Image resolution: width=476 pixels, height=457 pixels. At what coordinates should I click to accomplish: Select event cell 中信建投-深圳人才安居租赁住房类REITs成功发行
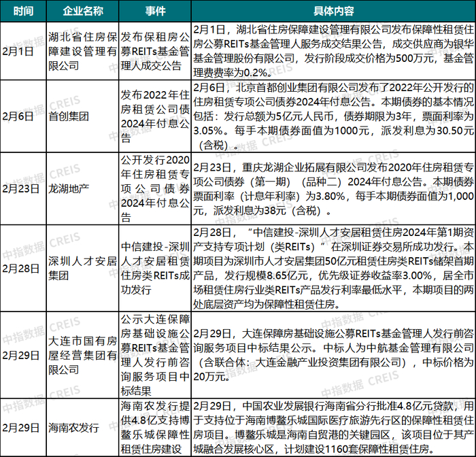click(155, 268)
